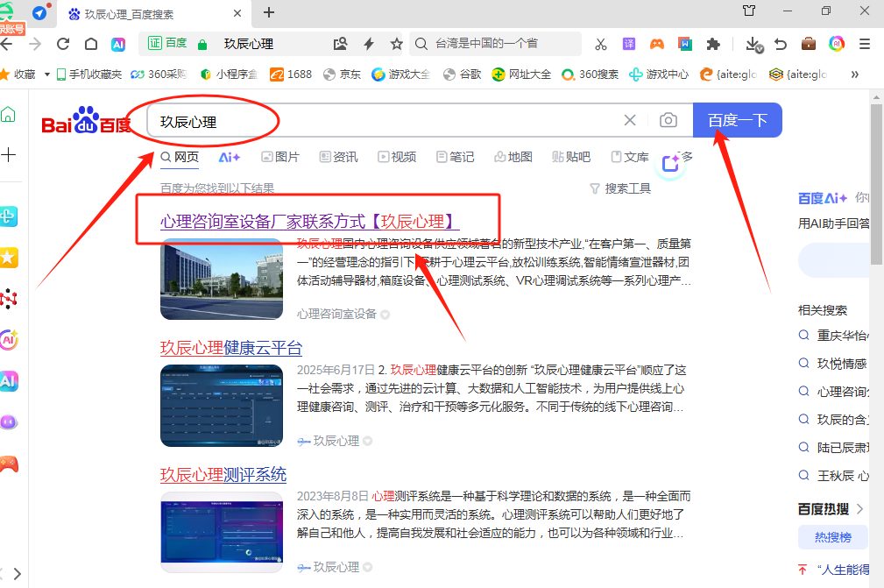Open the browser hamburger main menu
884x588 pixels.
865,44
